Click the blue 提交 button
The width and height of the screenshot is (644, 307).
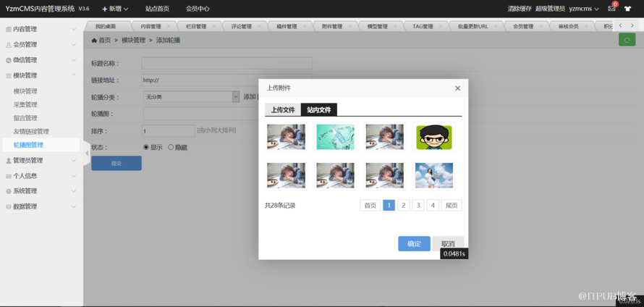click(116, 163)
